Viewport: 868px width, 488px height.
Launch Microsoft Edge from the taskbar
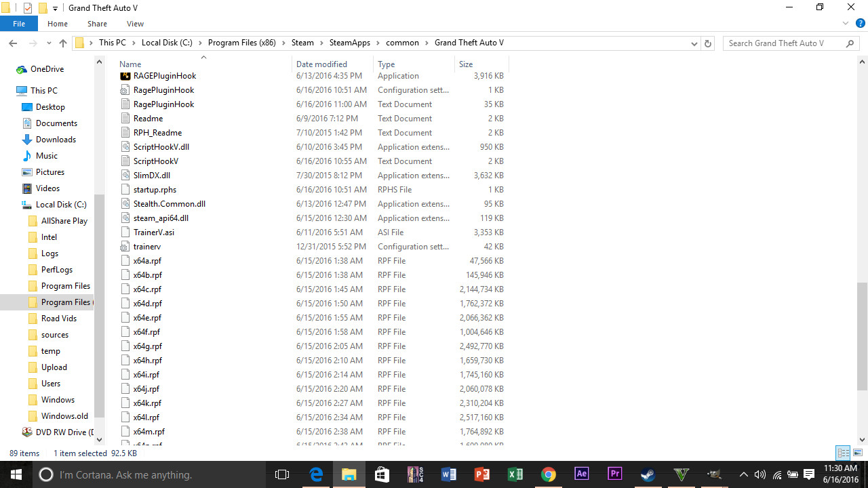click(316, 474)
